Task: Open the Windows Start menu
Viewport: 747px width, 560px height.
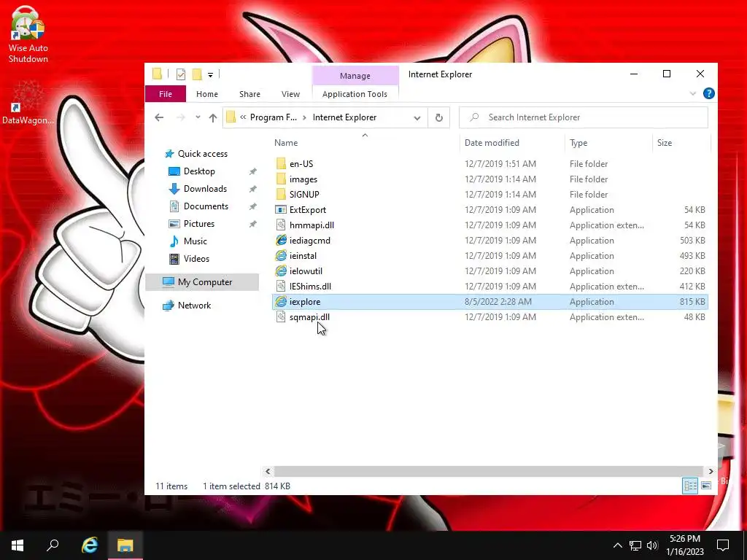Action: tap(18, 545)
